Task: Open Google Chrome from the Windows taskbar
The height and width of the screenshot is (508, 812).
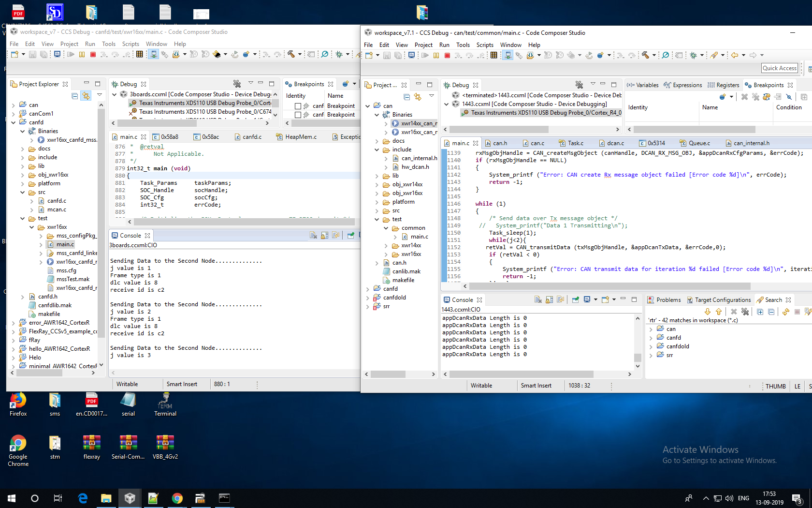Action: [177, 498]
